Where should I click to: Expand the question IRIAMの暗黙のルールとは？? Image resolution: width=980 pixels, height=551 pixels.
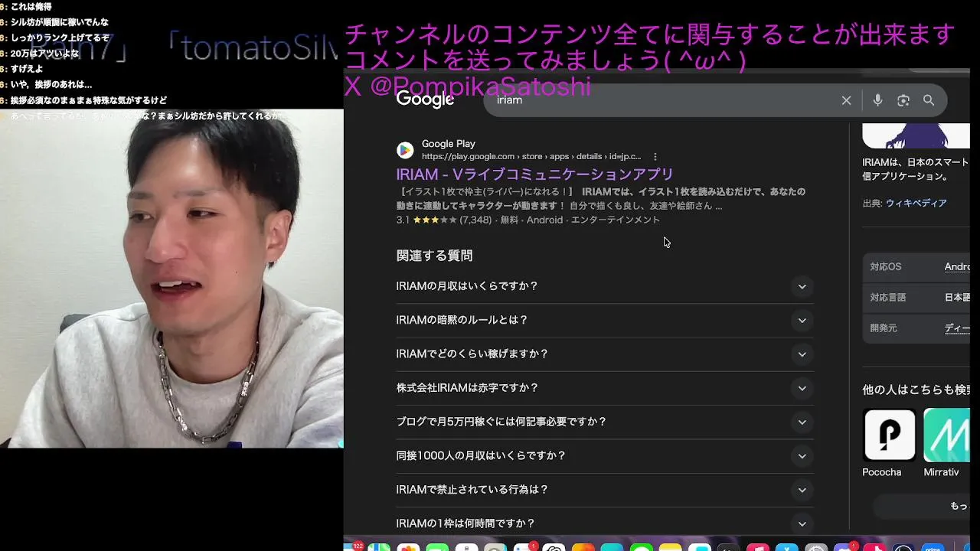click(605, 320)
